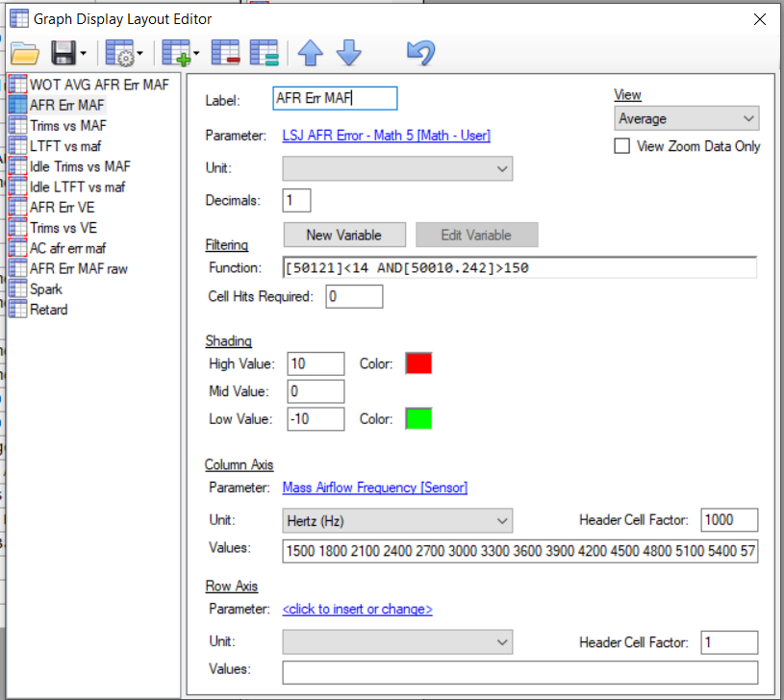Select Trims vs VE graph
784x700 pixels.
click(63, 228)
